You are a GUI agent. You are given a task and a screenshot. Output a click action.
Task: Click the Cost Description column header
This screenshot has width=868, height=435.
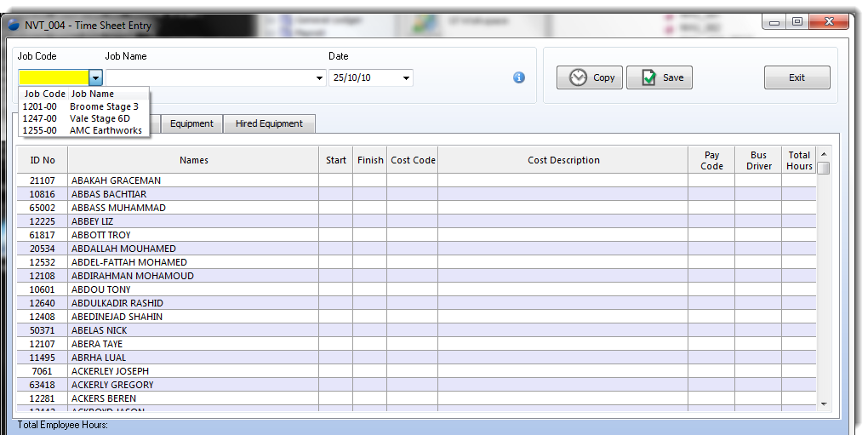coord(563,160)
